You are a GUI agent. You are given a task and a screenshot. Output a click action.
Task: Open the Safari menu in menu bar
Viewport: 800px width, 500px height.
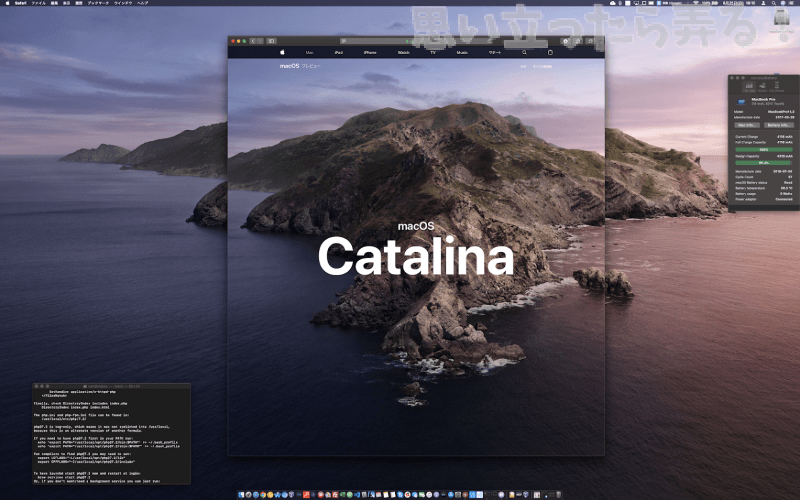(20, 3)
